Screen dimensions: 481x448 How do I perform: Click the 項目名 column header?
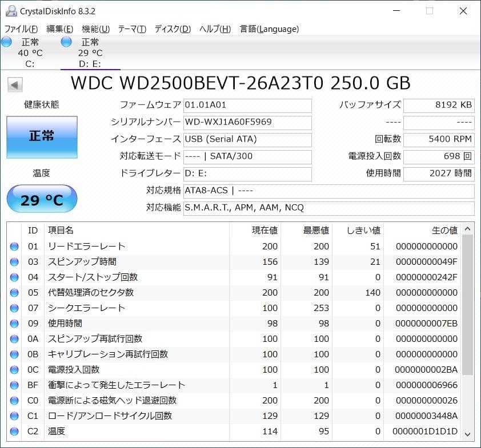137,230
